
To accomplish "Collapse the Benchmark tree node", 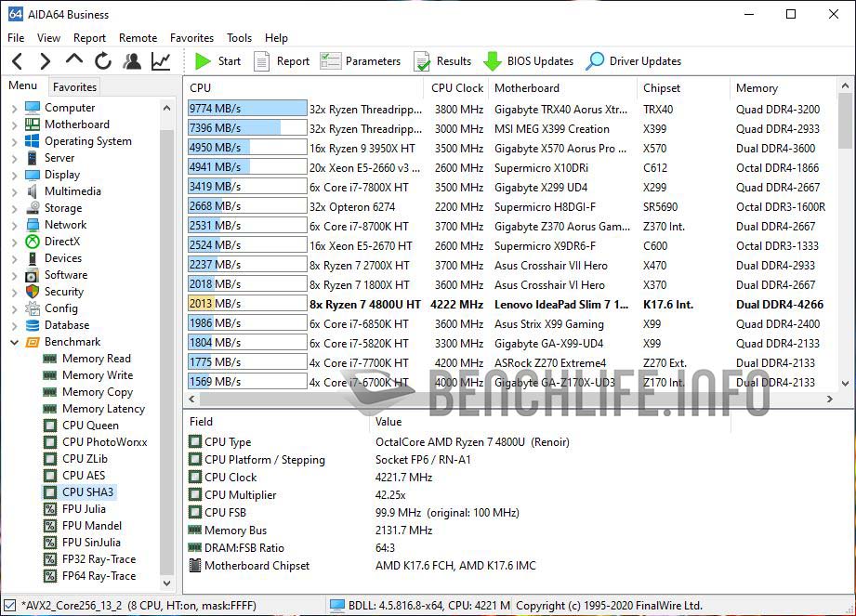I will click(x=15, y=342).
